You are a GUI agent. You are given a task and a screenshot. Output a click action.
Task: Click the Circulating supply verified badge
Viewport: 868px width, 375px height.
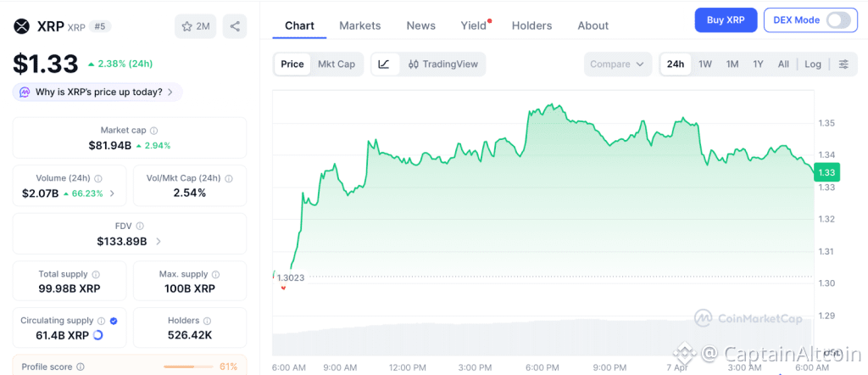tap(114, 322)
